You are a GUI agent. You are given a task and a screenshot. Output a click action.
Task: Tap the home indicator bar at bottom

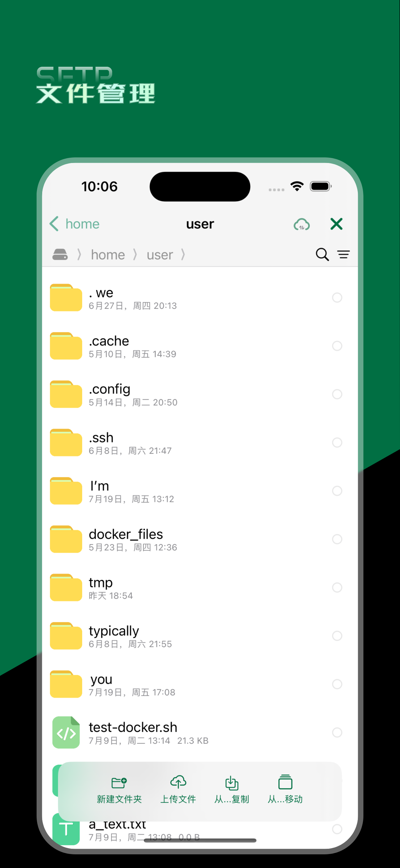(200, 840)
